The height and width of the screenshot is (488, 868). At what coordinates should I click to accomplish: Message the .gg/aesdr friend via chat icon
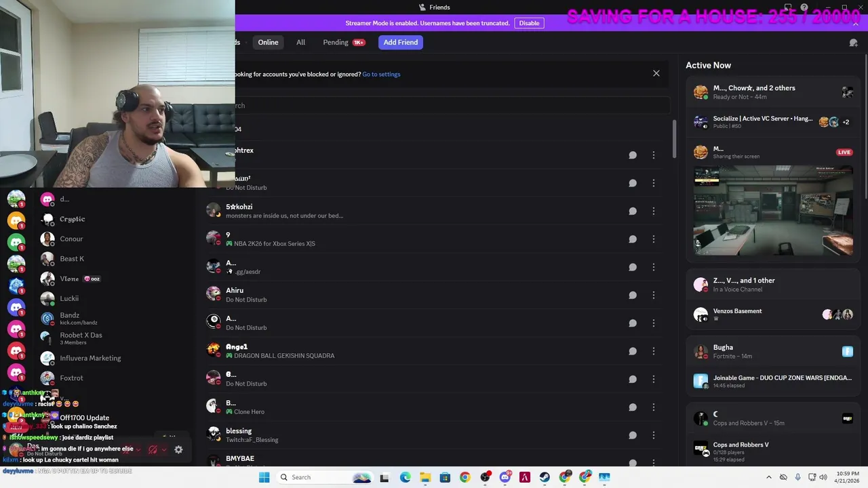[633, 267]
